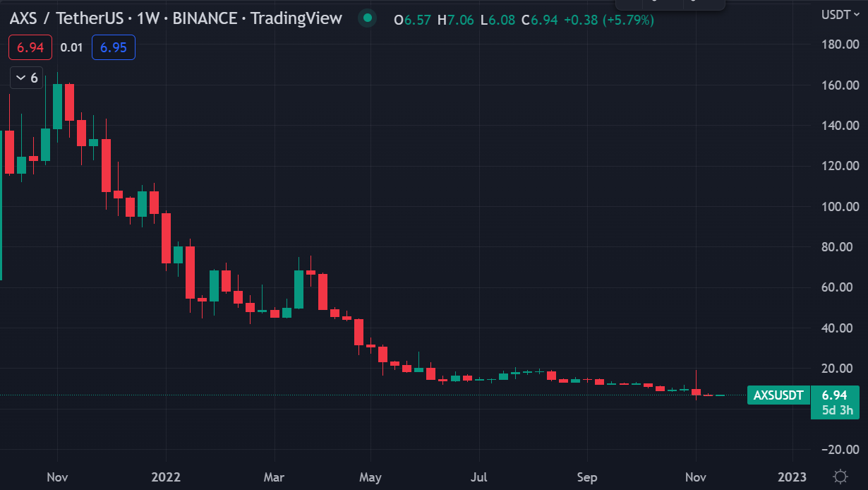868x490 pixels.
Task: Click the 0.01 spread value
Action: (x=71, y=47)
